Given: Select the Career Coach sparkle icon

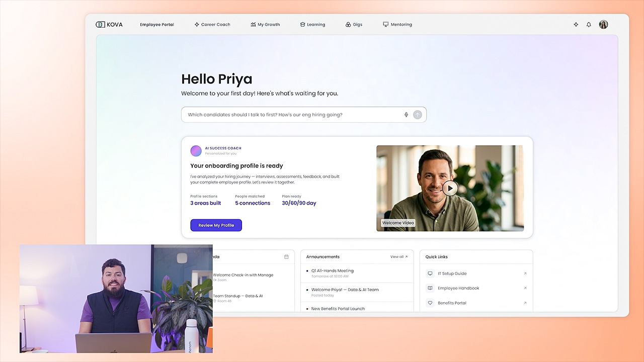Looking at the screenshot, I should 196,24.
